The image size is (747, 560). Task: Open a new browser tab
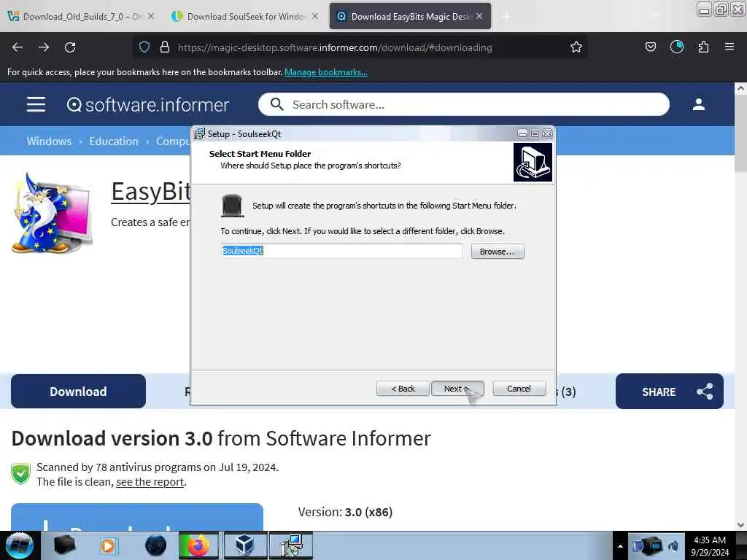coord(506,17)
